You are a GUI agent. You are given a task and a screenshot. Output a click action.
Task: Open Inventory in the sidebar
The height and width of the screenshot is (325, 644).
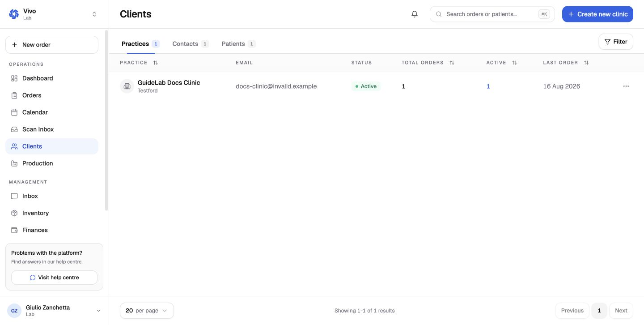pyautogui.click(x=52, y=213)
